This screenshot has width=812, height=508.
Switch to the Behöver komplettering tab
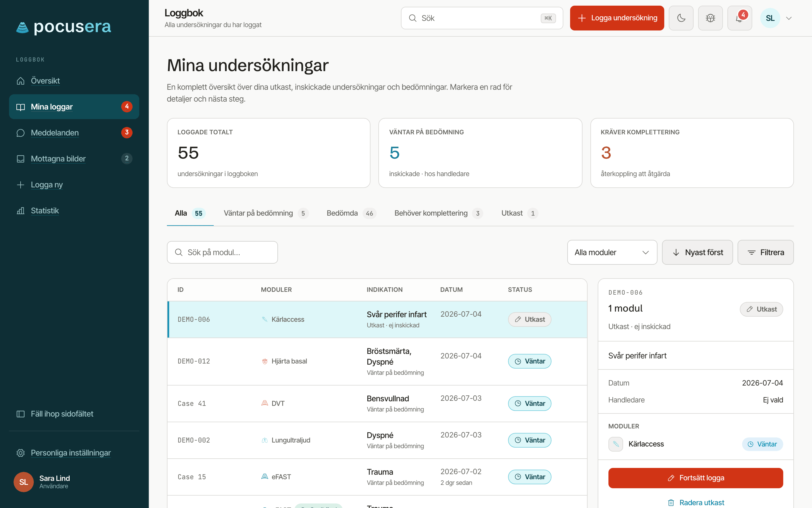[438, 213]
